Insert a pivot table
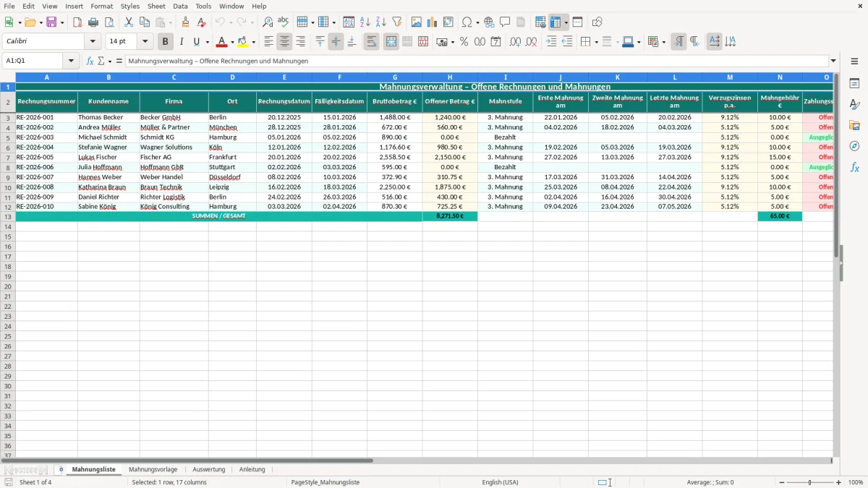868x488 pixels. pos(448,22)
